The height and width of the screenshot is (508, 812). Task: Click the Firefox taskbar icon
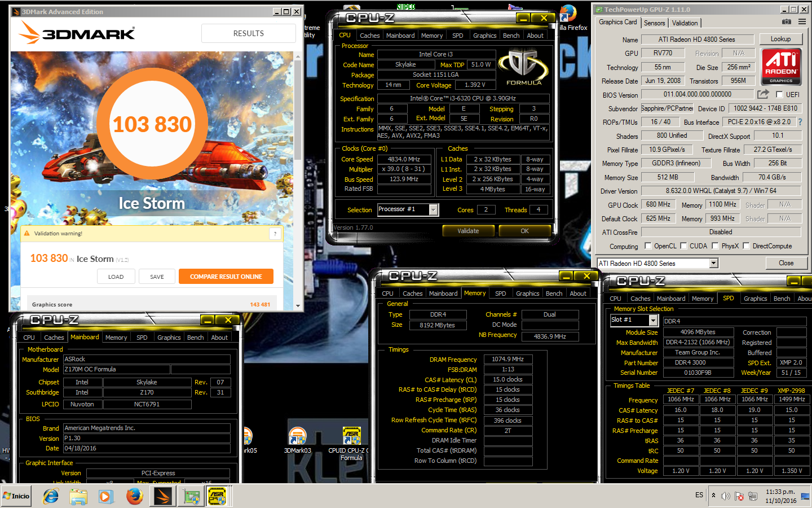click(134, 496)
